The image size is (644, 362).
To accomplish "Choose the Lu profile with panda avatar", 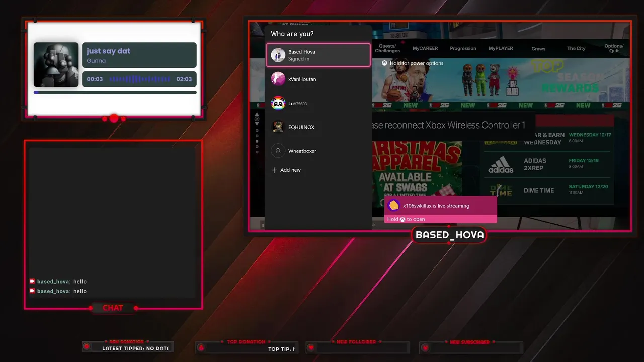I will (318, 103).
